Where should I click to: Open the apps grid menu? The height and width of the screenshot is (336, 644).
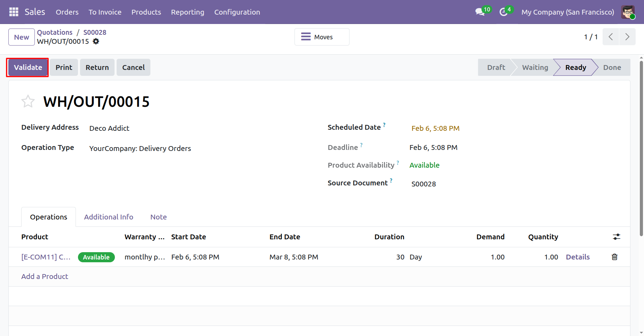[x=14, y=12]
